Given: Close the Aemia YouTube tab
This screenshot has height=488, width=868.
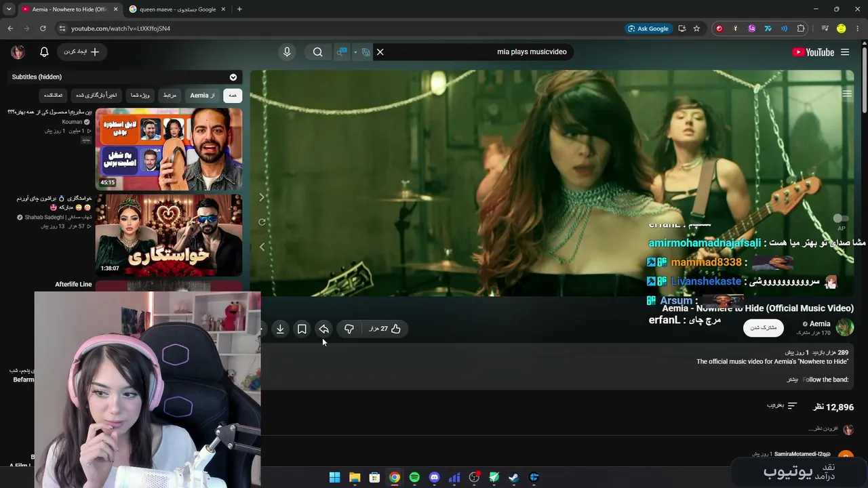Looking at the screenshot, I should point(116,9).
